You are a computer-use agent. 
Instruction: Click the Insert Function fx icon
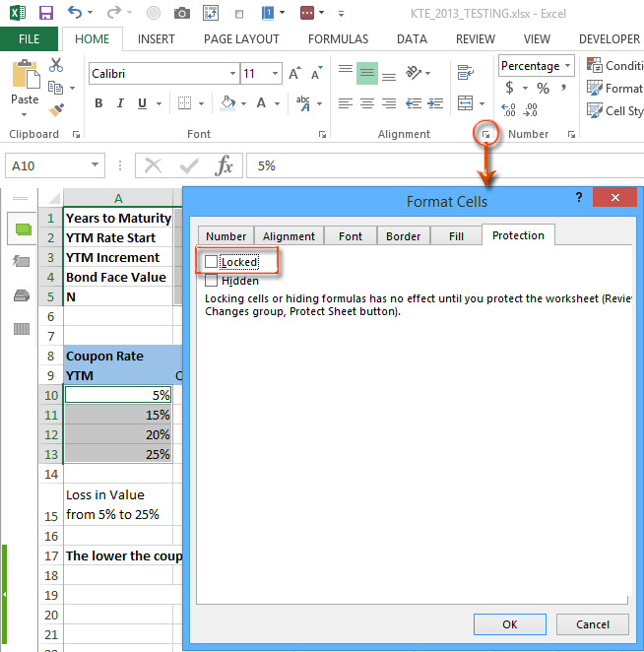[x=225, y=165]
